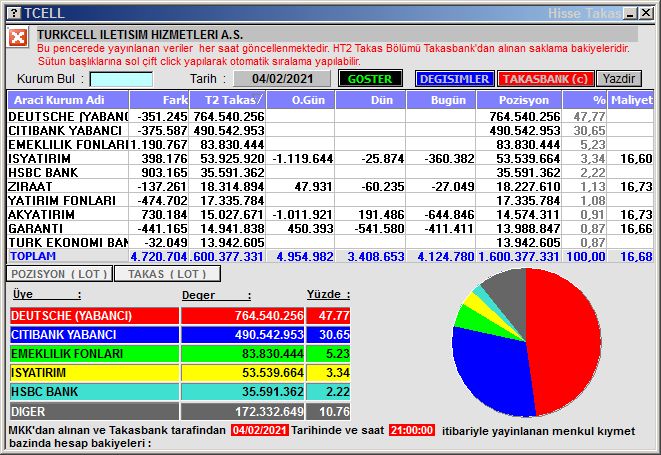The height and width of the screenshot is (455, 661).
Task: Click Dün value 191.486 for AKYATIRIM
Action: tap(381, 214)
